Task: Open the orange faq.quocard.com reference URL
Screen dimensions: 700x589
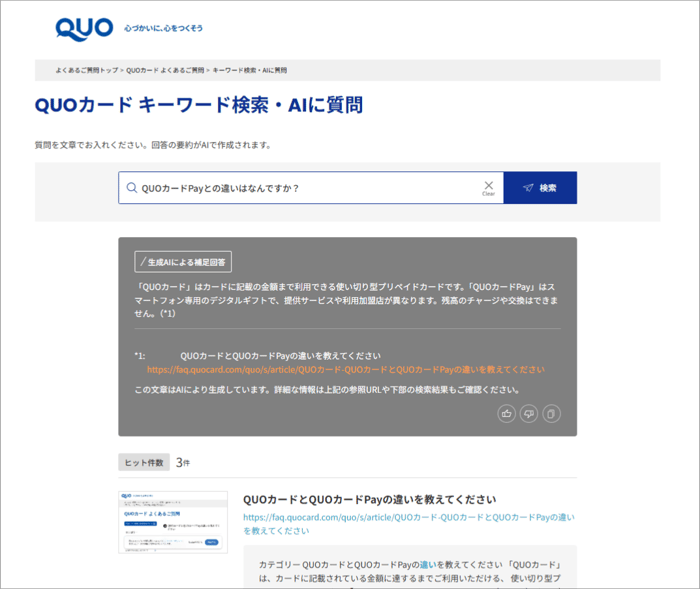Action: 346,370
